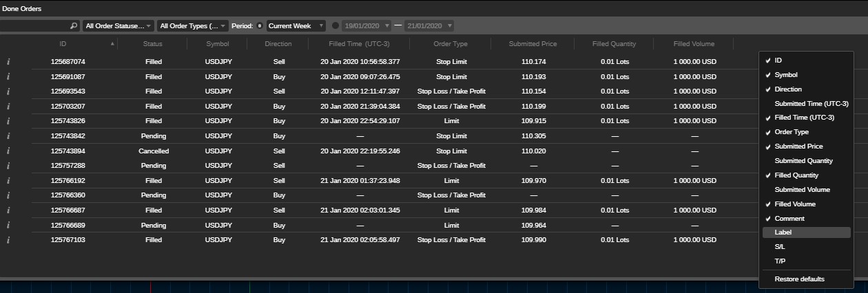
Task: Click submitted price 110.305
Action: [534, 136]
